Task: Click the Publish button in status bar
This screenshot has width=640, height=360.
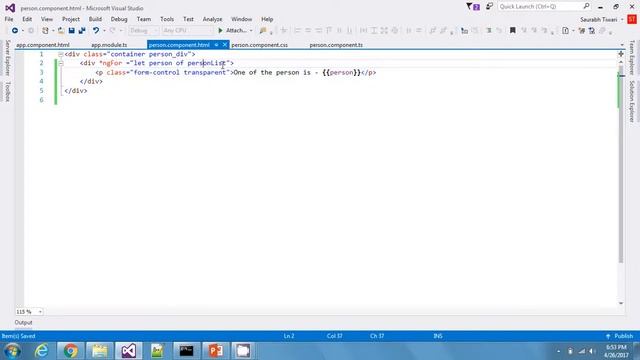Action: pyautogui.click(x=619, y=336)
